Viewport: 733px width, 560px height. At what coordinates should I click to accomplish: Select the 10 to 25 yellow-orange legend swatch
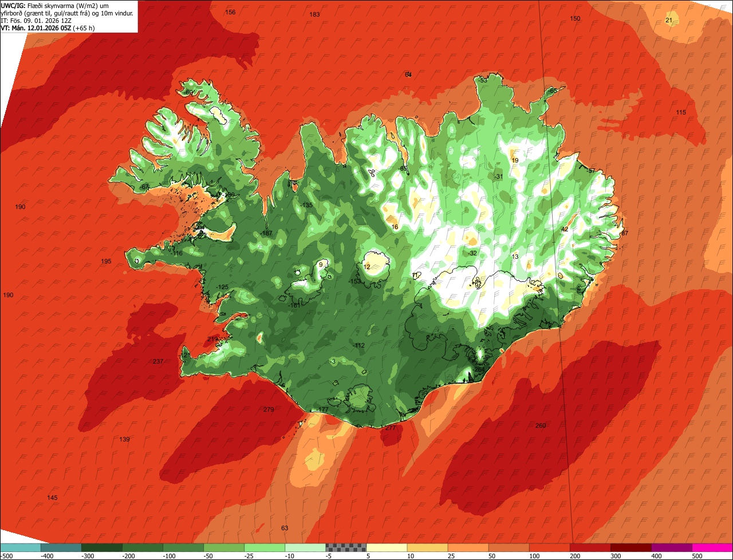(427, 547)
